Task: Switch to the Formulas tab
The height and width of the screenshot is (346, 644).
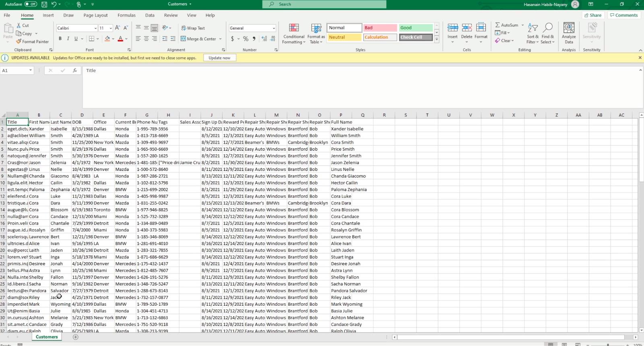Action: tap(126, 15)
